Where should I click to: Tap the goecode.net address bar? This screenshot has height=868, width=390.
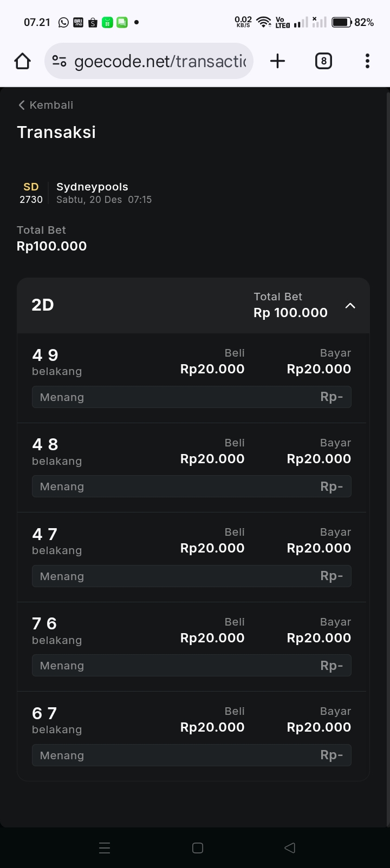160,61
